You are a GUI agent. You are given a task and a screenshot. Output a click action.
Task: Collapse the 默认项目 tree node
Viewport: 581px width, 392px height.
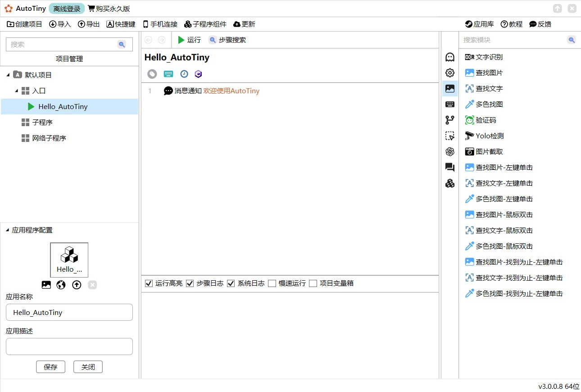pyautogui.click(x=8, y=75)
